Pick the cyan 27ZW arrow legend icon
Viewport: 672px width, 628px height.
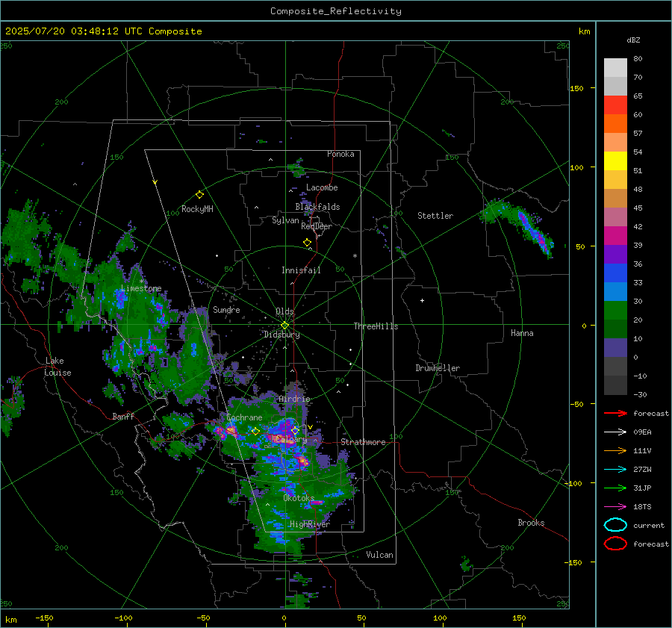point(615,470)
